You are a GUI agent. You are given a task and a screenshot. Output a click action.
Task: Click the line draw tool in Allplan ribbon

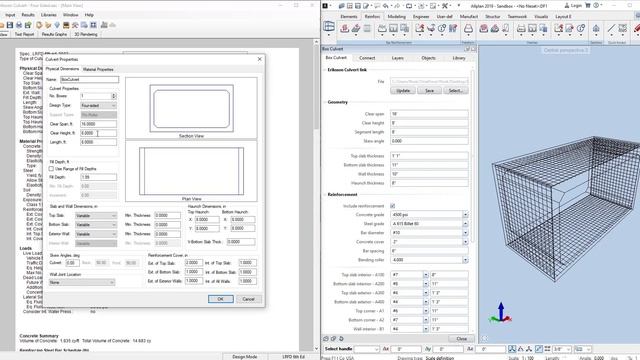click(x=611, y=28)
